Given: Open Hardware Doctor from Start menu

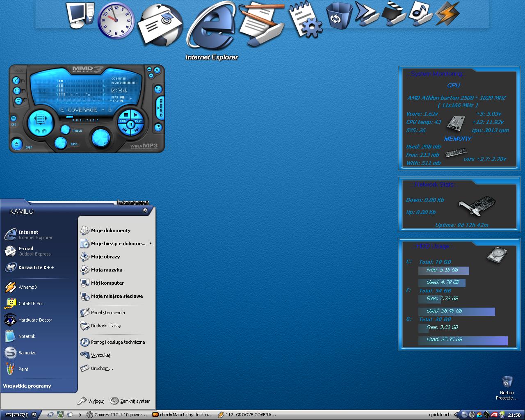Looking at the screenshot, I should 40,320.
